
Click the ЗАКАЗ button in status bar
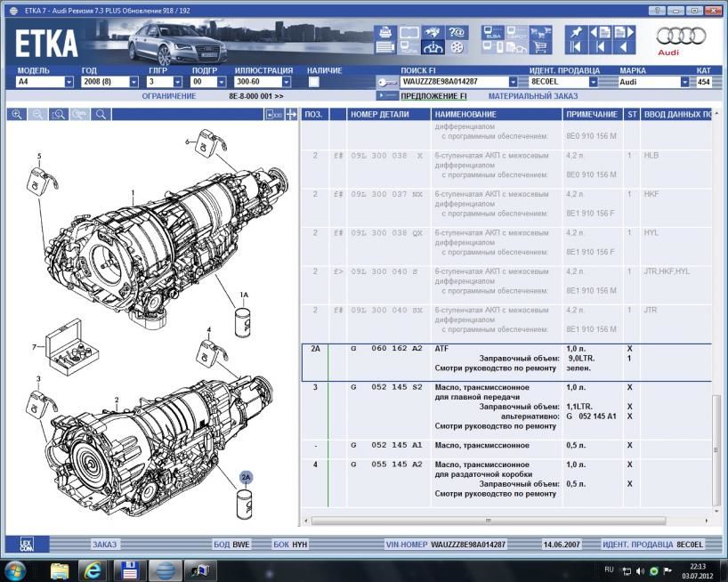click(104, 544)
